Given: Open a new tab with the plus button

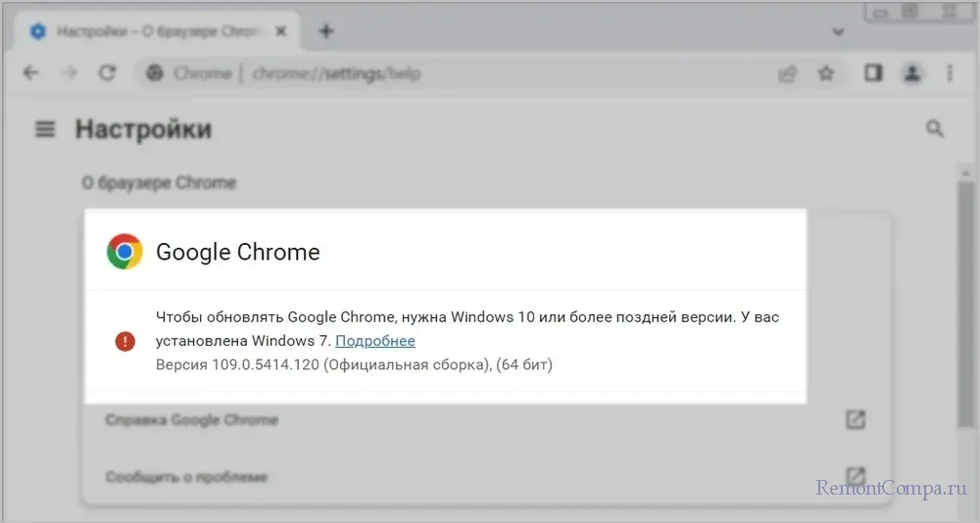Looking at the screenshot, I should tap(326, 30).
